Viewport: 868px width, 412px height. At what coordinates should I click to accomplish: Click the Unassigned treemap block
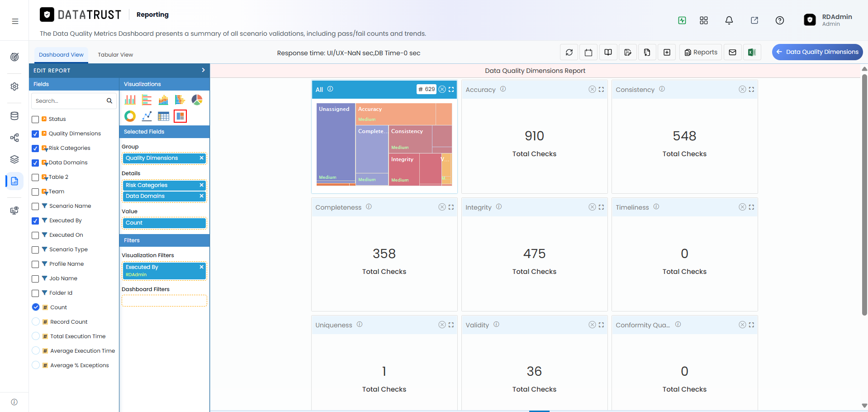(x=336, y=143)
